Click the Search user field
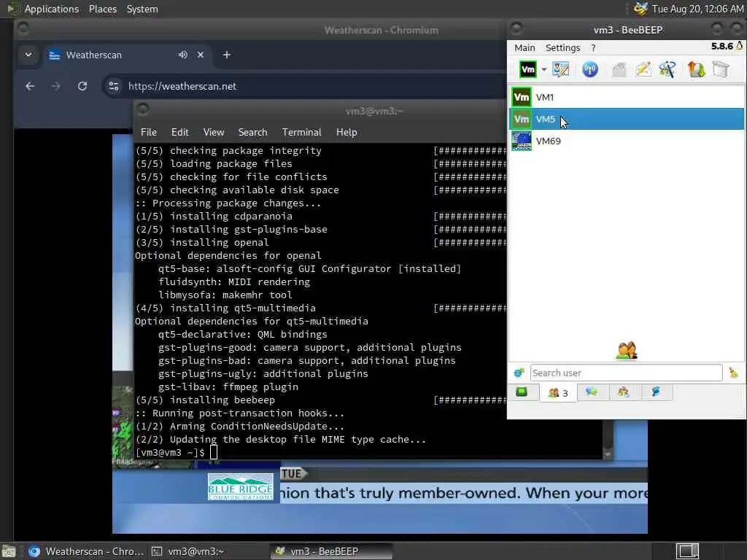This screenshot has height=560, width=747. tap(626, 373)
